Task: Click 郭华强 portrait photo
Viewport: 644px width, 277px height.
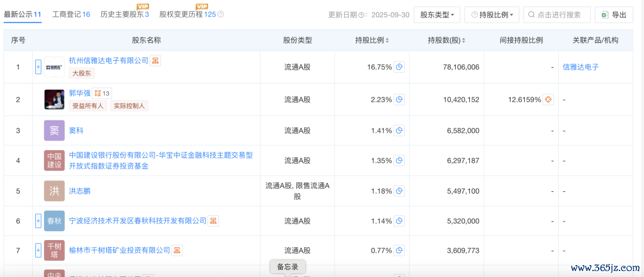Action: (54, 99)
